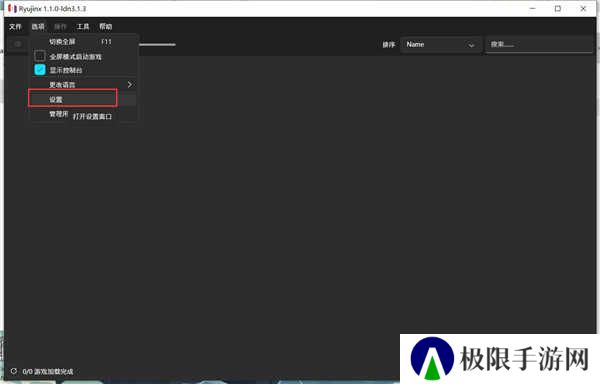Uncheck the 显示控制台 checkbox
The image size is (600, 384).
tap(40, 70)
